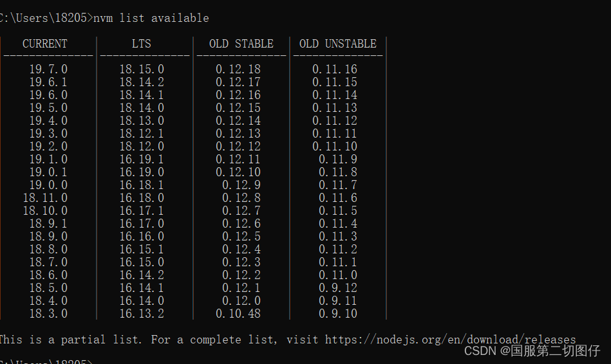Click LTS version 18.14.1
611x364 pixels.
click(142, 95)
